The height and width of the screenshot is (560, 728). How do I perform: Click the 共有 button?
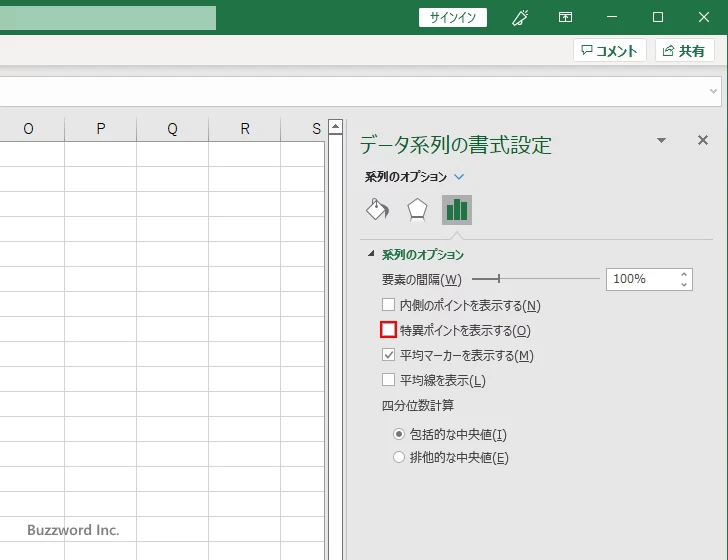[684, 51]
